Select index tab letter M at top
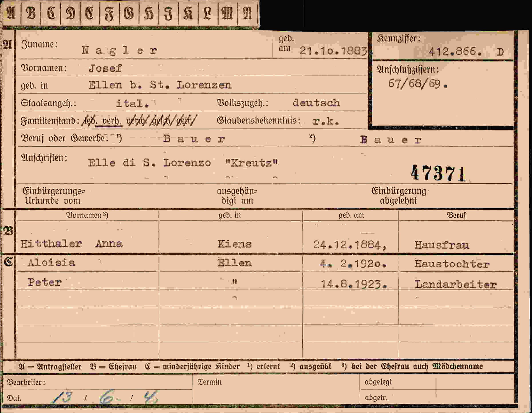 (228, 13)
